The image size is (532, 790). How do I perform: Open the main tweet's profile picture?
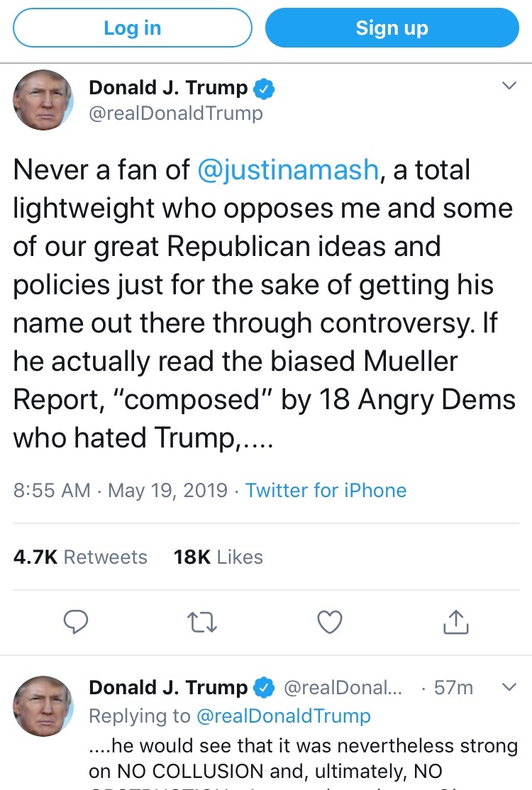(x=43, y=99)
